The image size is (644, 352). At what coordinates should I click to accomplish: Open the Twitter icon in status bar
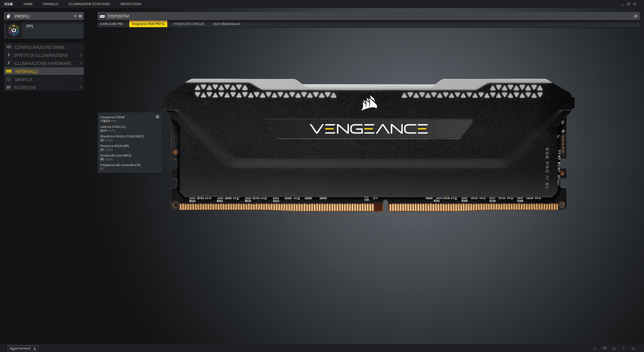[614, 348]
